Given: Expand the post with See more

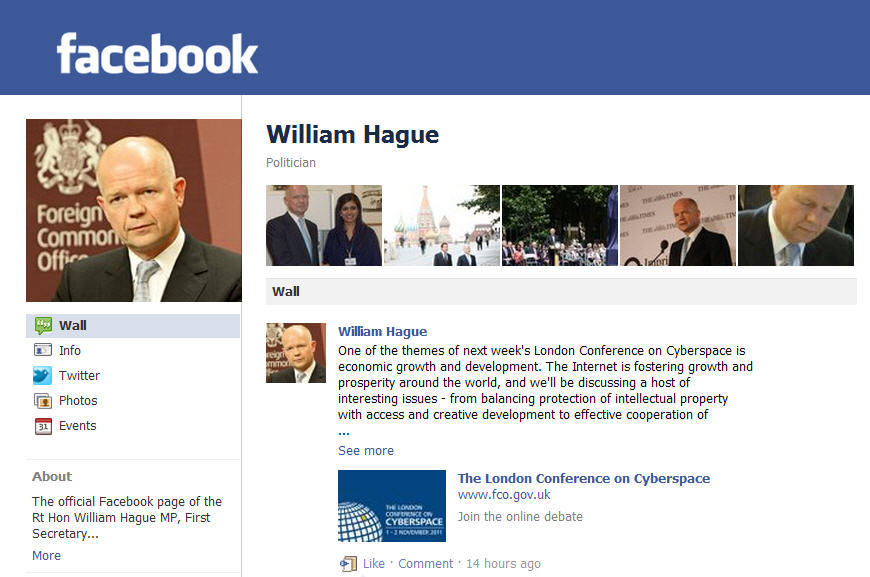Looking at the screenshot, I should 366,451.
